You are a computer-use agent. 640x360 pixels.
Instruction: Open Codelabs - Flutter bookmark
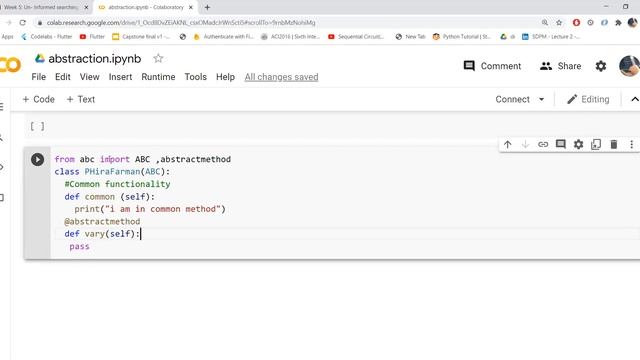tap(47, 37)
